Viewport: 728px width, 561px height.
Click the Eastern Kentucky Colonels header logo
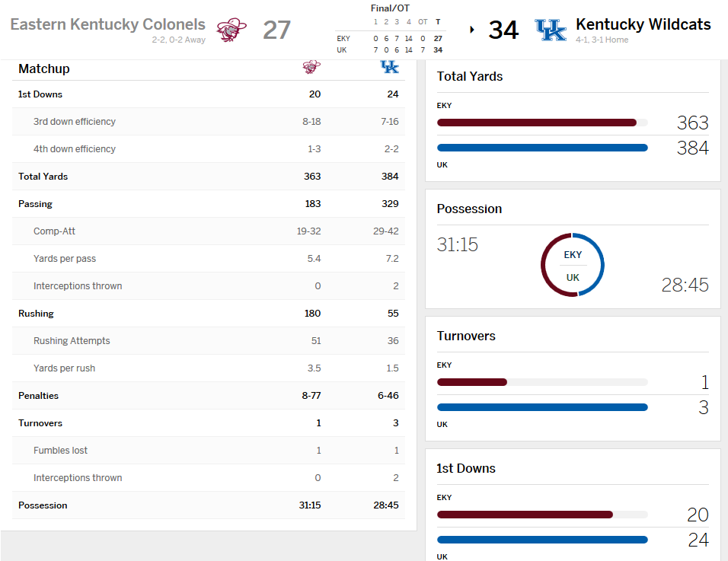(x=231, y=30)
